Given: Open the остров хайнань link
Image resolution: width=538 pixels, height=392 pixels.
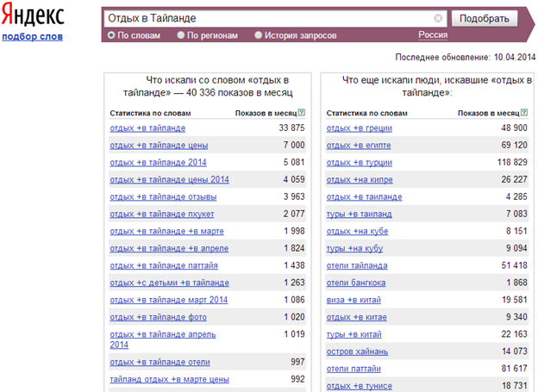Looking at the screenshot, I should [x=357, y=352].
